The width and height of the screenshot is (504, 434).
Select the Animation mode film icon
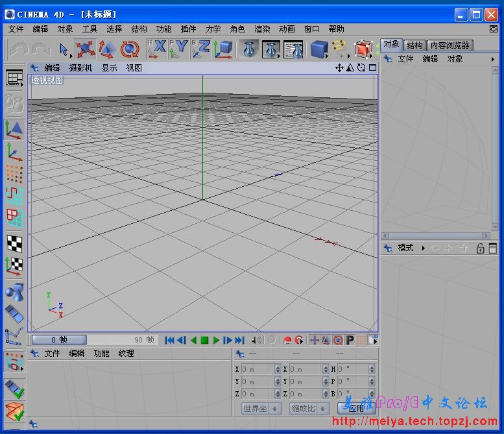pyautogui.click(x=14, y=314)
